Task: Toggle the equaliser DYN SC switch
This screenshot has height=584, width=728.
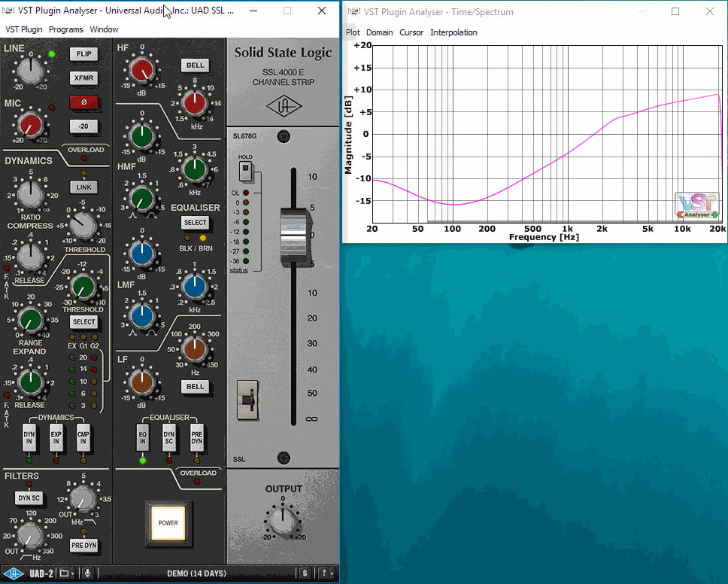Action: point(169,438)
